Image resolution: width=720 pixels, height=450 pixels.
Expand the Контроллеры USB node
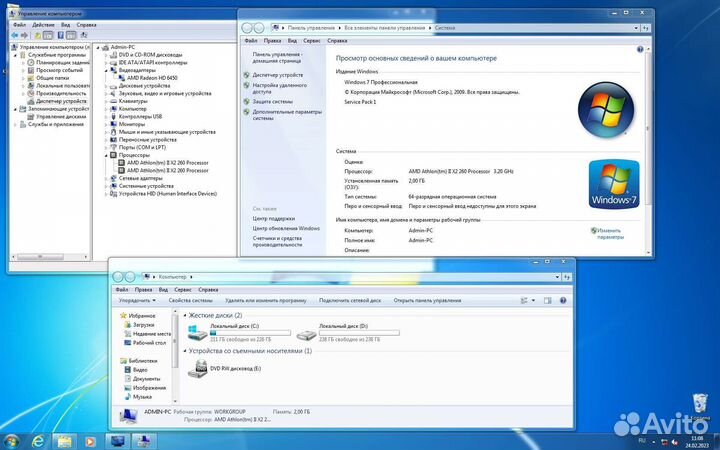(106, 117)
